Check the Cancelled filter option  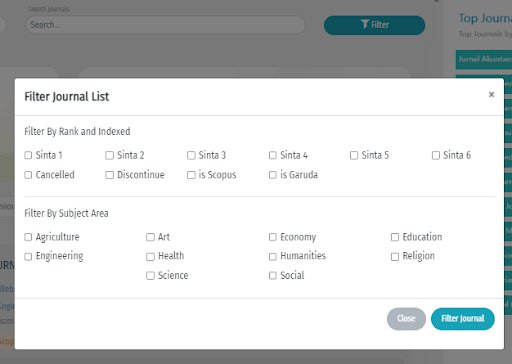28,175
